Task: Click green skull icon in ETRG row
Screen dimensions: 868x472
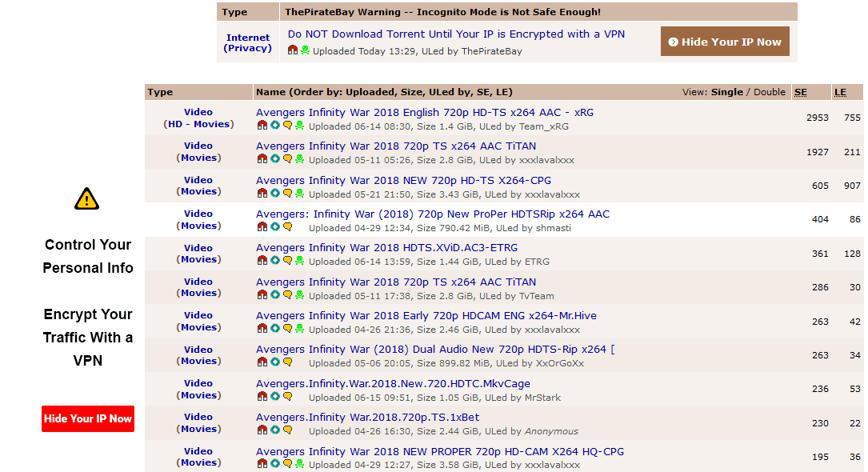Action: (299, 261)
